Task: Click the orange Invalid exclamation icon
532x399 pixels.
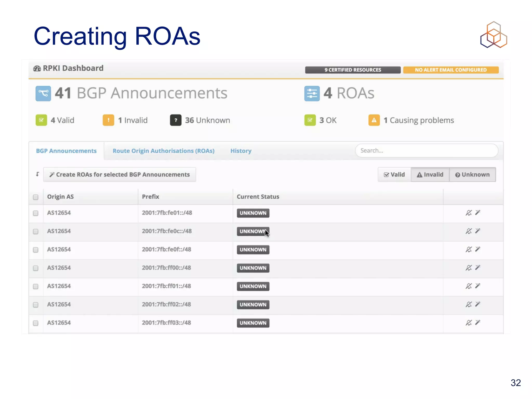Action: (108, 120)
